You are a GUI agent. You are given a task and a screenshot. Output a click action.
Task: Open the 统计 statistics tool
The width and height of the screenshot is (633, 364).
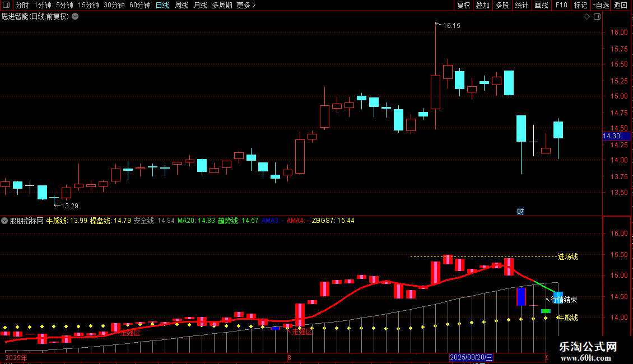pyautogui.click(x=521, y=5)
